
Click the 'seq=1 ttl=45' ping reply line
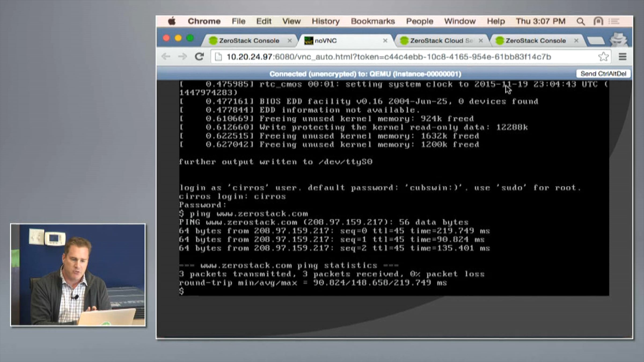(332, 239)
